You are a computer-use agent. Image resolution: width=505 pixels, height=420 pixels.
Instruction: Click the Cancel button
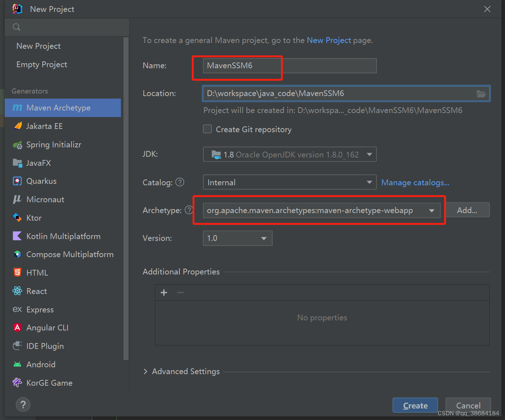point(468,406)
